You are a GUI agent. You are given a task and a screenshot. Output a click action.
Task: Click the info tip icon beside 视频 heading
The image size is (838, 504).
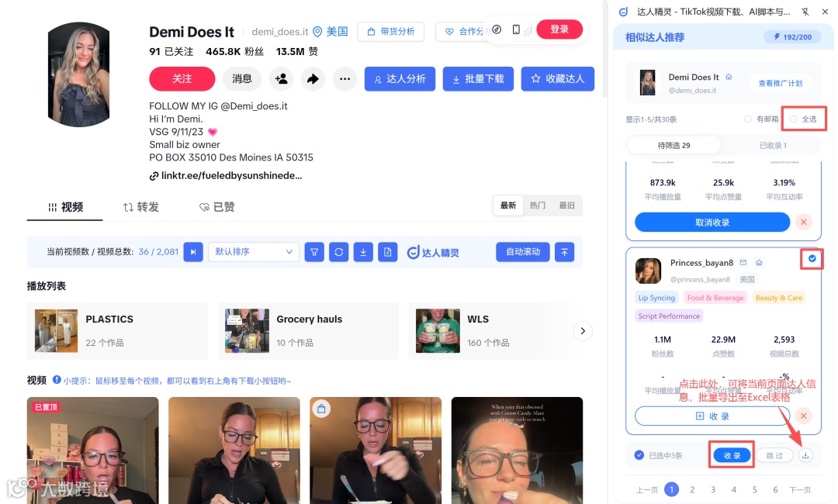click(57, 380)
